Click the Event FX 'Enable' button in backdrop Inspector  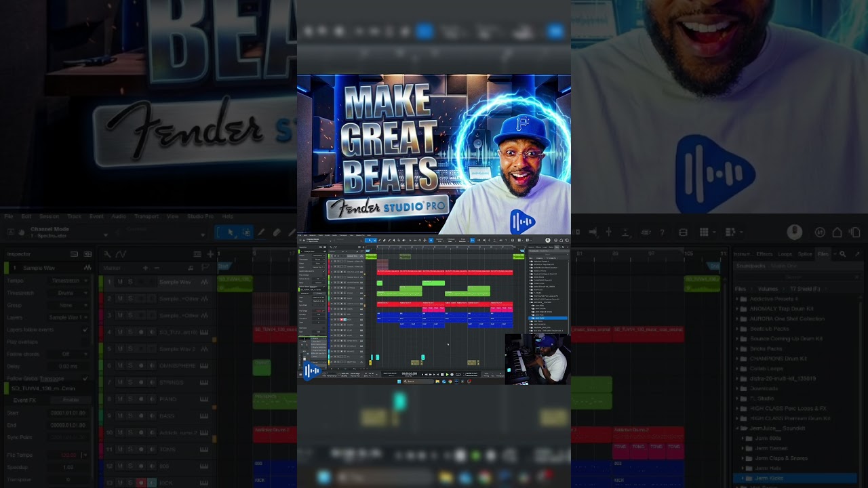[x=71, y=400]
